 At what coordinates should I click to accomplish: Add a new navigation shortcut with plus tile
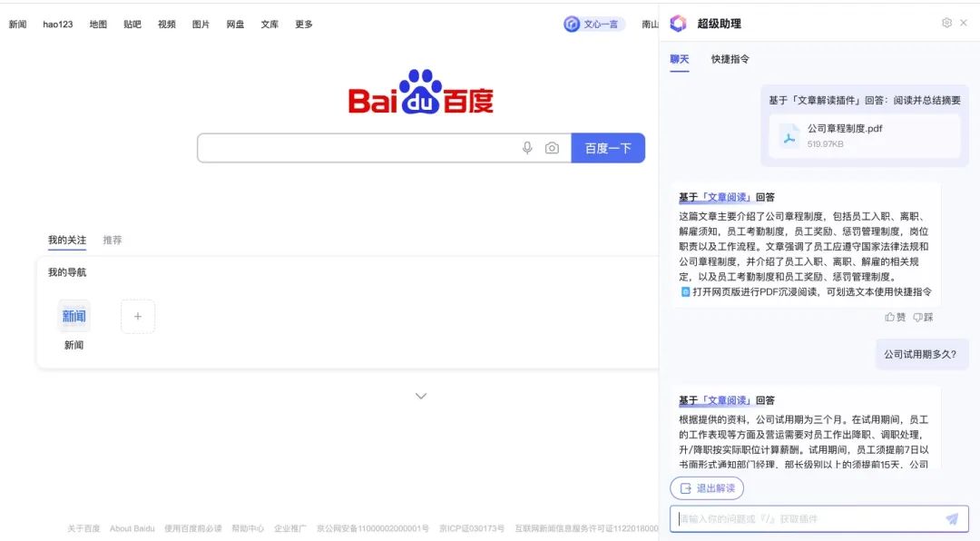pyautogui.click(x=138, y=317)
